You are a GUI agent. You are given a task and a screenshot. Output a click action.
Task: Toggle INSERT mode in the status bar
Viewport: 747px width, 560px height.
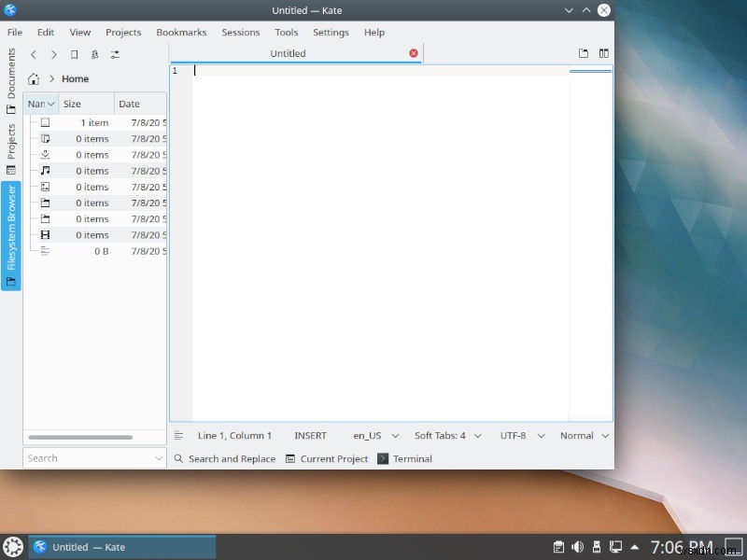(x=310, y=435)
